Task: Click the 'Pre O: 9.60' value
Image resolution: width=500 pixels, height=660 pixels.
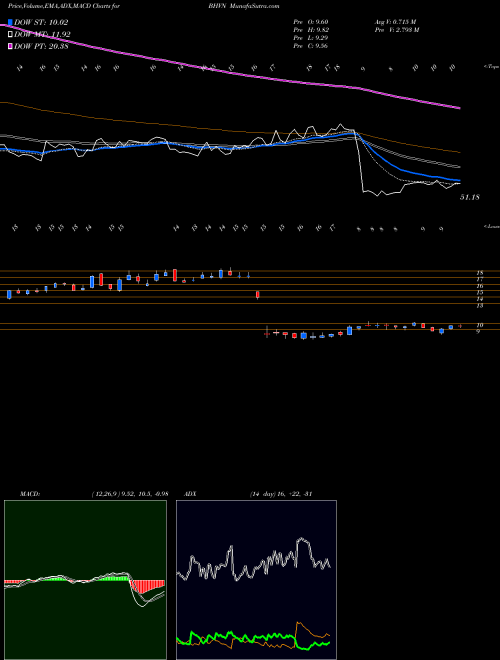Action: tap(311, 22)
